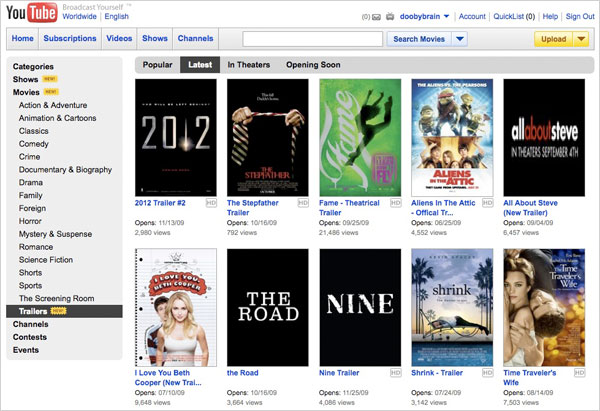
Task: Open The Road poster thumbnail
Action: [x=267, y=308]
